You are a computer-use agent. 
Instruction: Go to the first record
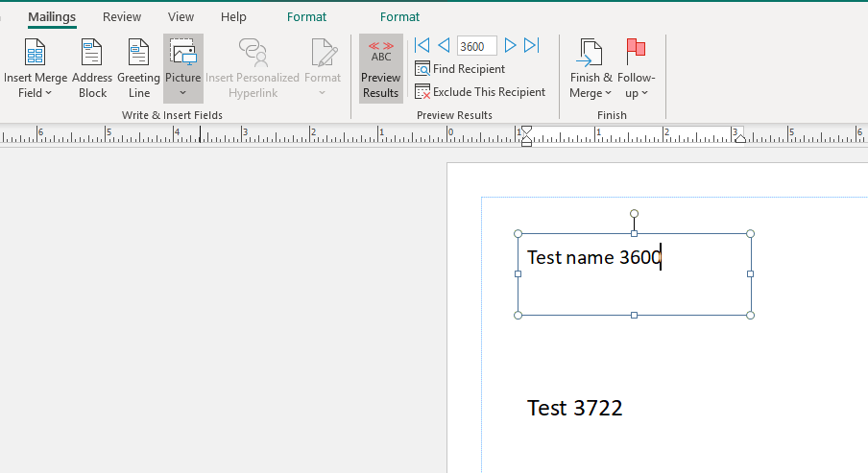[422, 46]
